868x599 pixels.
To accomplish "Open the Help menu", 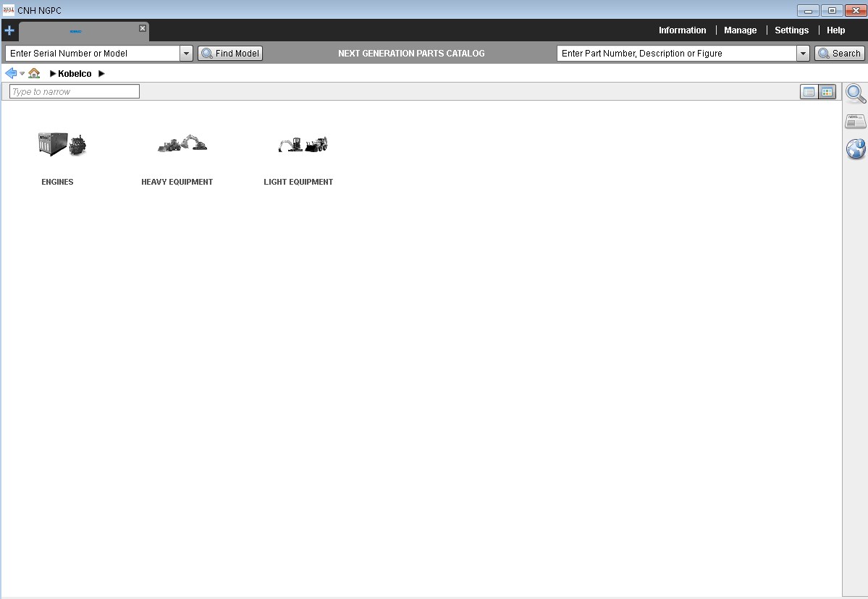I will click(836, 30).
